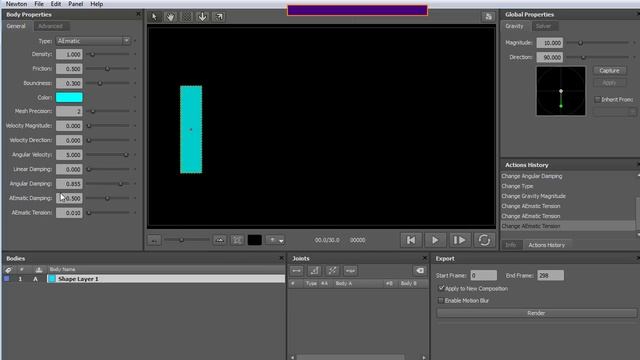
Task: Open the dropdown next to black swatch
Action: tap(276, 240)
